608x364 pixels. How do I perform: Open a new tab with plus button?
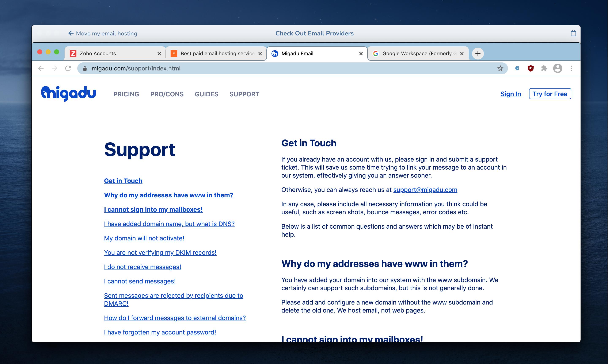point(478,54)
